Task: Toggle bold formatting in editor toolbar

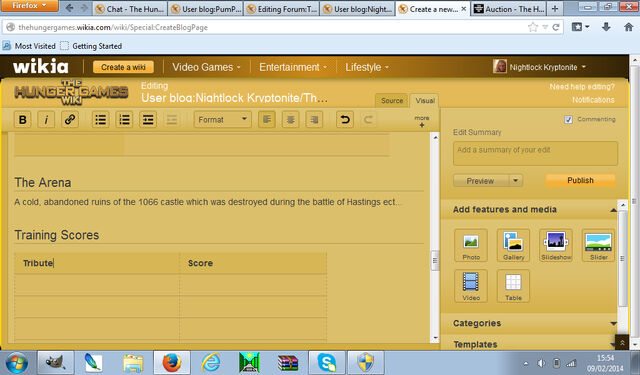Action: tap(23, 120)
